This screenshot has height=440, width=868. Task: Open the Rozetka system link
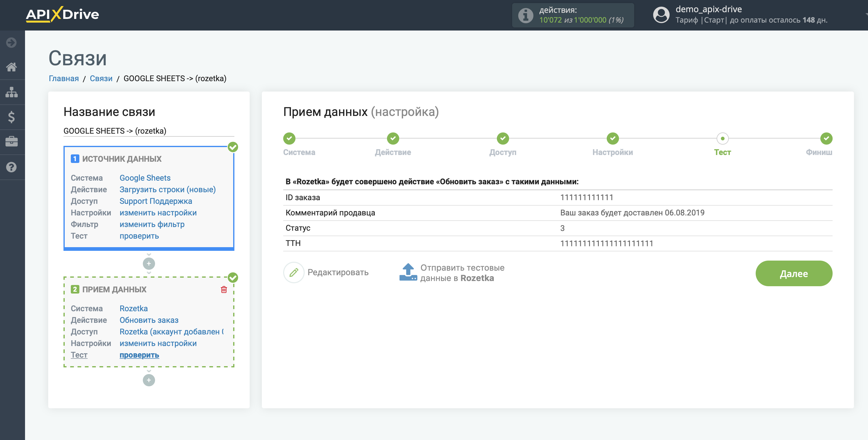point(133,308)
